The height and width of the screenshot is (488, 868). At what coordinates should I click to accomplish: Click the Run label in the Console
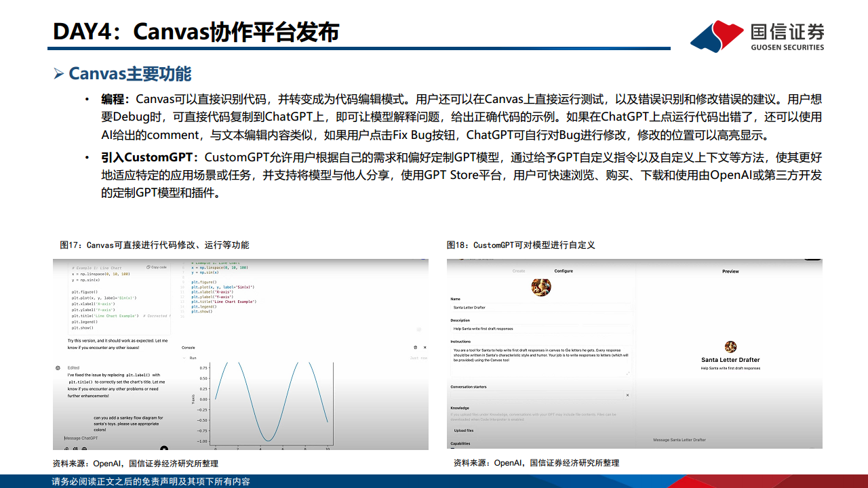click(x=193, y=358)
